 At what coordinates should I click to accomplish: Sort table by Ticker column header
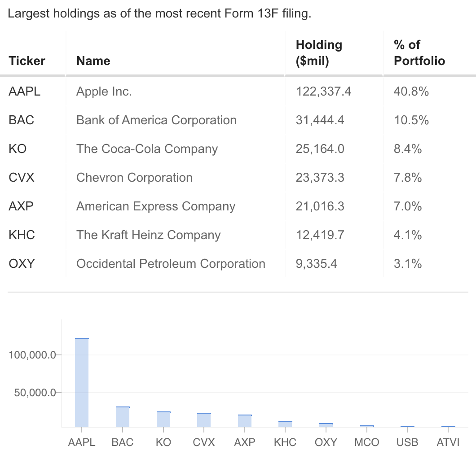(27, 61)
